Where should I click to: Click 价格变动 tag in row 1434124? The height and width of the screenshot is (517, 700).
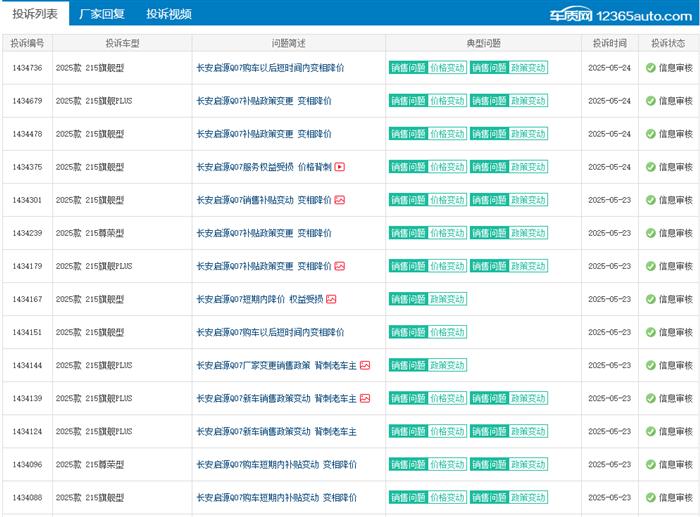click(x=447, y=431)
